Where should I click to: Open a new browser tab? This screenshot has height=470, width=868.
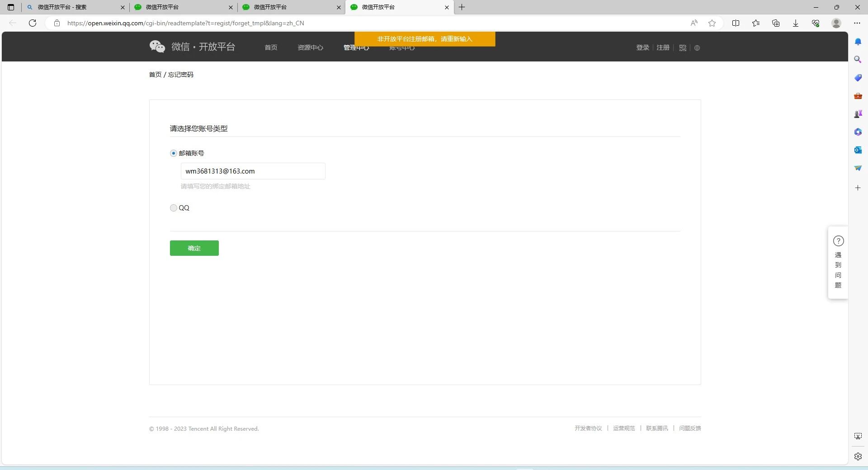(x=462, y=7)
